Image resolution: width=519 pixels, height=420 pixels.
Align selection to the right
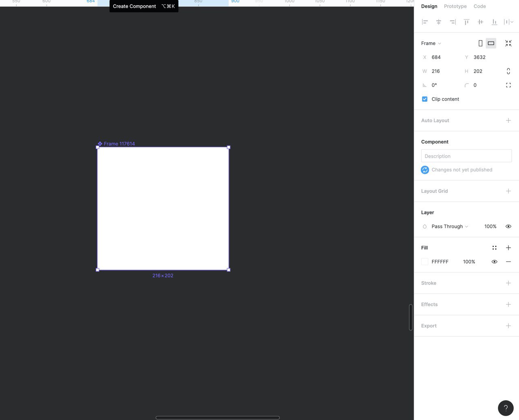pos(453,22)
